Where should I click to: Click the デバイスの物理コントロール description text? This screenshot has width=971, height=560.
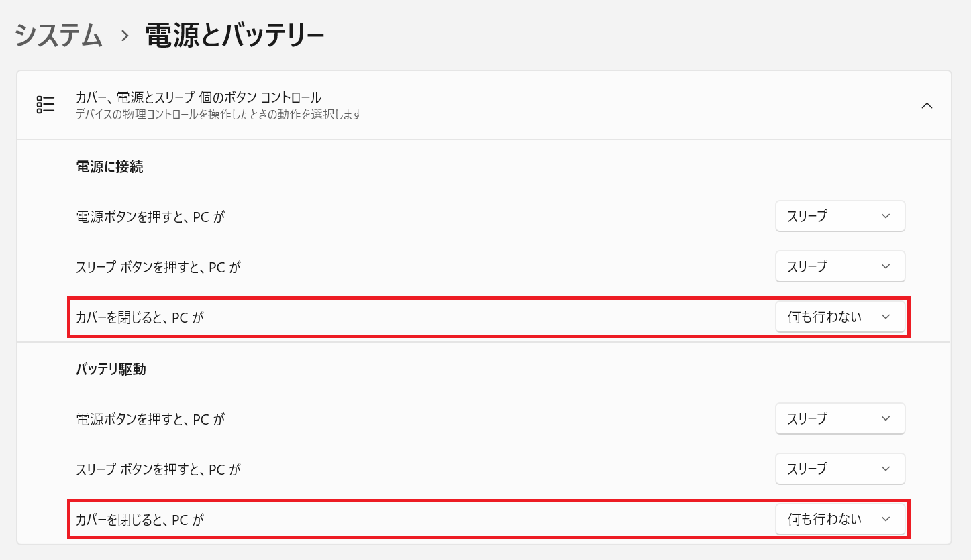(x=219, y=115)
